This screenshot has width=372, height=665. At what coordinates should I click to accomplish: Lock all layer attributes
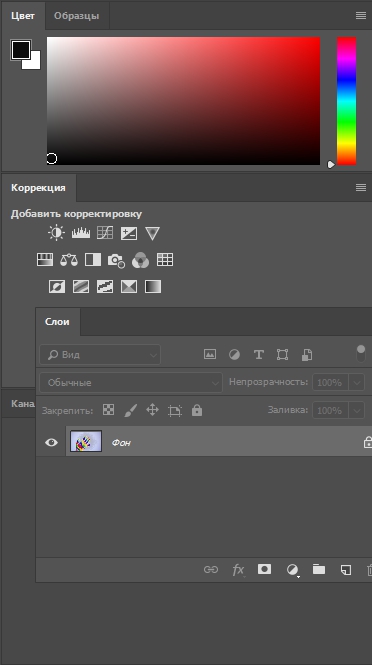(197, 410)
